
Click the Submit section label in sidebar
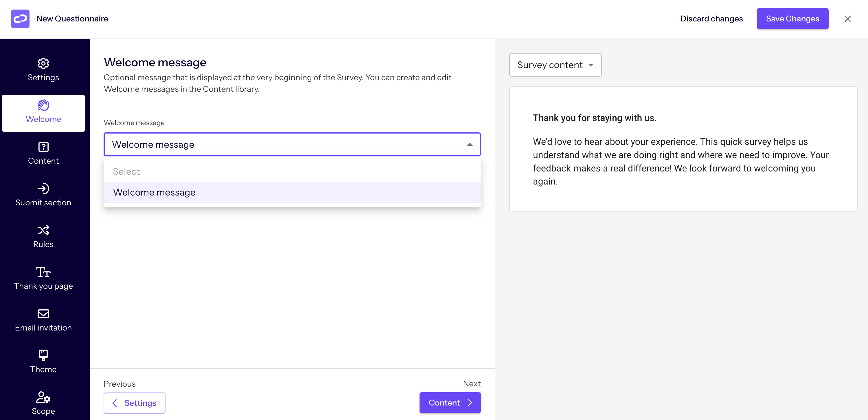point(43,203)
